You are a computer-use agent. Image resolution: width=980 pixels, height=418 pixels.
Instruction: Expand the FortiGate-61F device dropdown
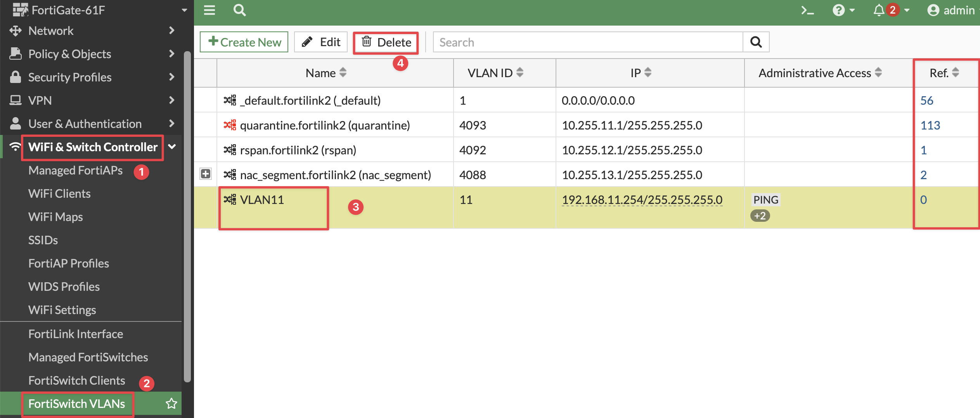click(x=184, y=10)
